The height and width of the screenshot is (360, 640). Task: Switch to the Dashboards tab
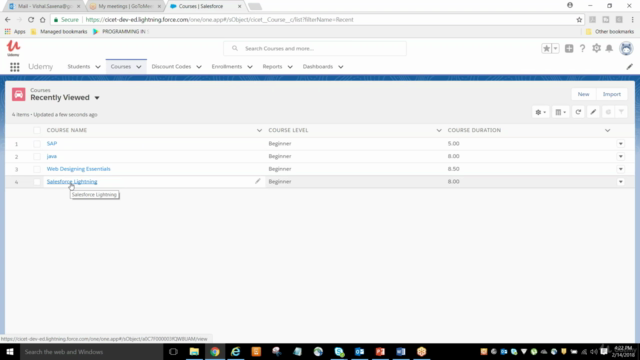[318, 67]
